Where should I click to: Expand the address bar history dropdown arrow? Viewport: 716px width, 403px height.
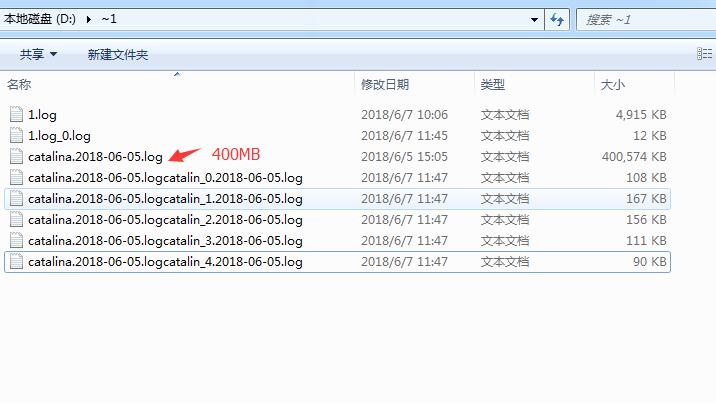coord(534,20)
